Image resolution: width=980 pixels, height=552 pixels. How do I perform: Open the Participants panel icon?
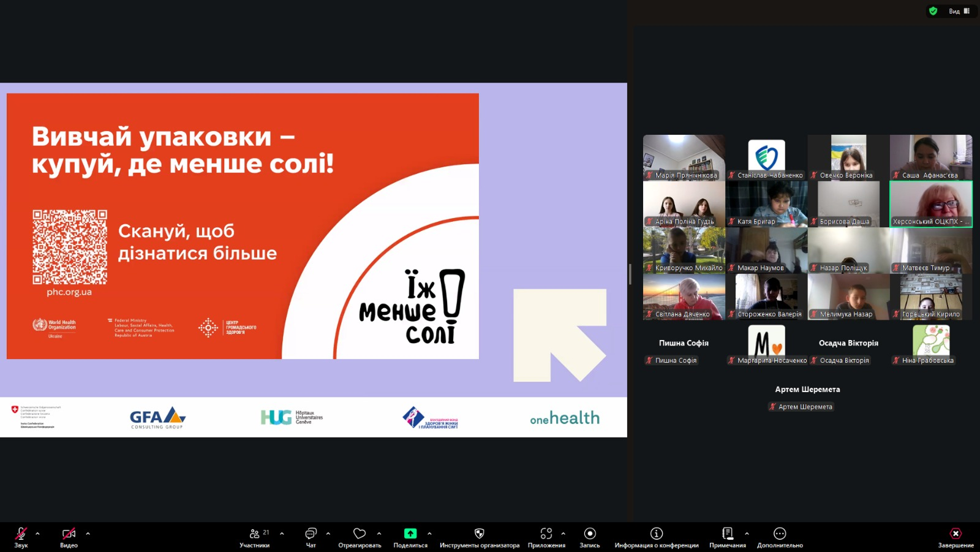pyautogui.click(x=254, y=534)
